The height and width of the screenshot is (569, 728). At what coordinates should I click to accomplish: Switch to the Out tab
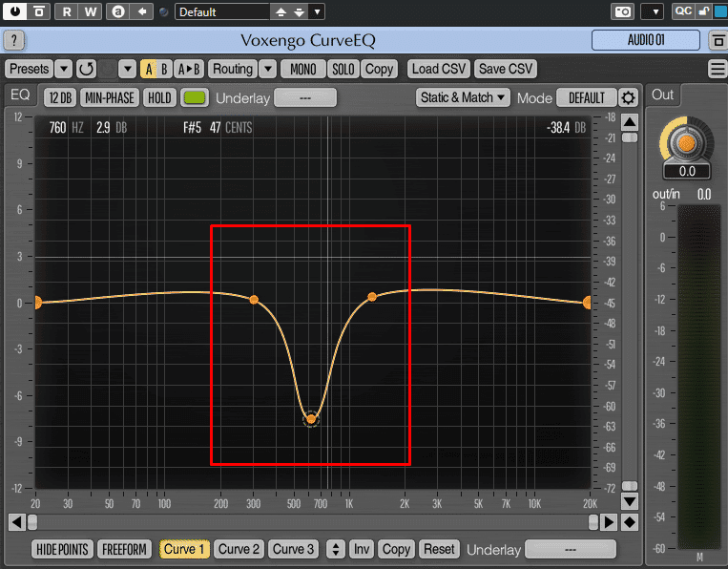(x=662, y=95)
